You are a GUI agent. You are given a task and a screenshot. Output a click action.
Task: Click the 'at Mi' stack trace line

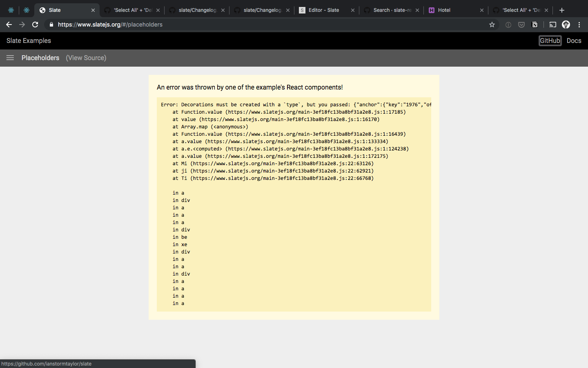tap(273, 164)
